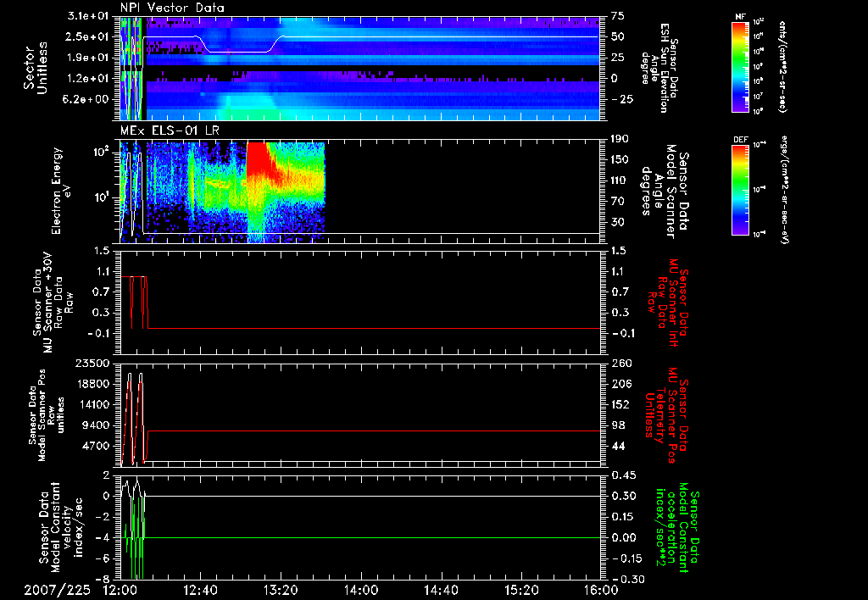Click the 18800 scanner position tick label
Viewport: 868px width, 600px height.
(92, 384)
